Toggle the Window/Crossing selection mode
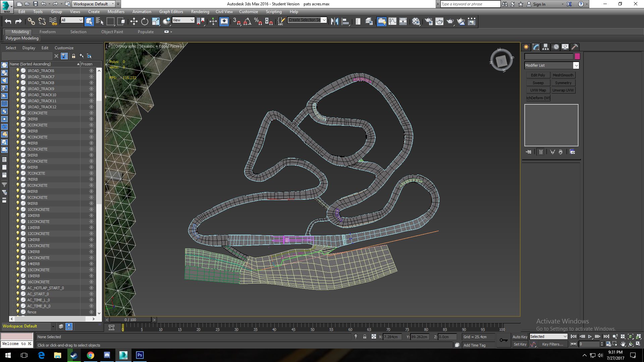 pyautogui.click(x=121, y=21)
